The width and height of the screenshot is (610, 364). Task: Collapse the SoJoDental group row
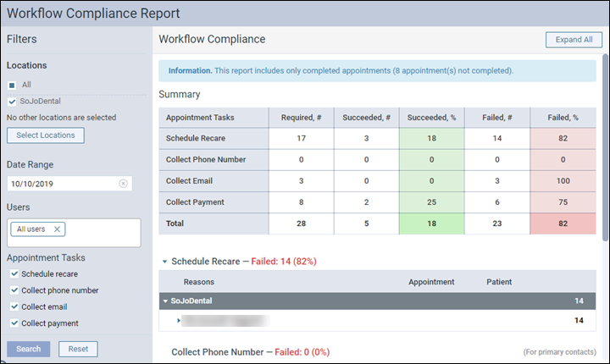point(165,301)
